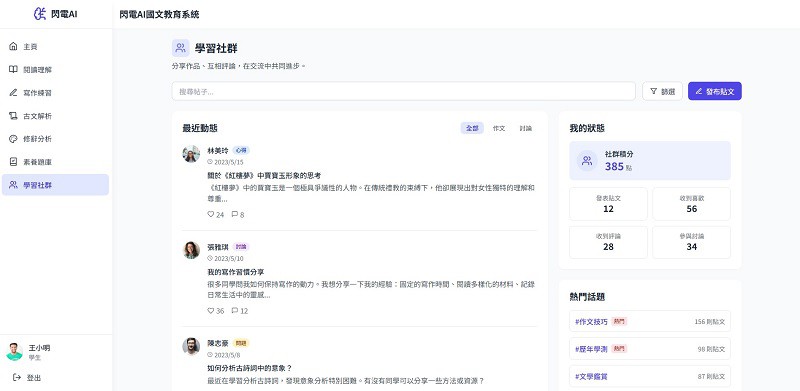
Task: Like 張雅琪's post with heart icon
Action: click(211, 310)
